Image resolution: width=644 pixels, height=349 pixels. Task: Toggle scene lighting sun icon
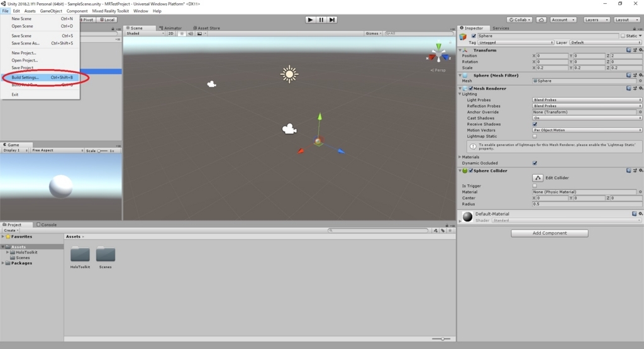(x=182, y=34)
